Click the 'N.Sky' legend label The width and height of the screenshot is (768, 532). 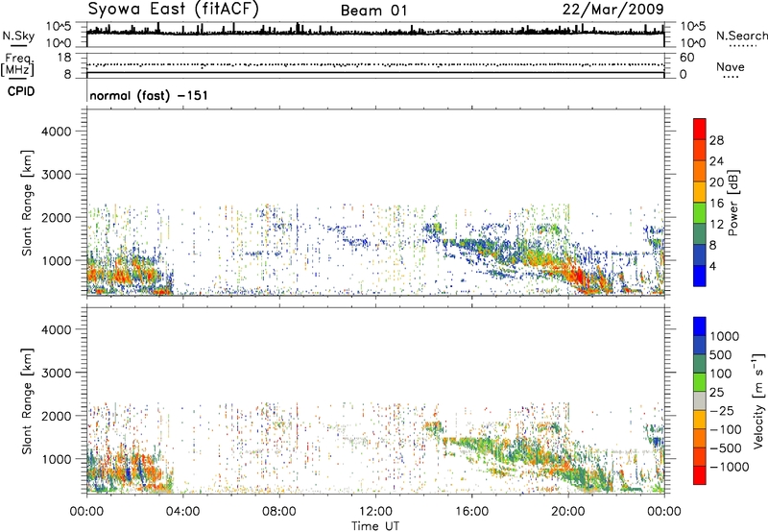click(18, 36)
